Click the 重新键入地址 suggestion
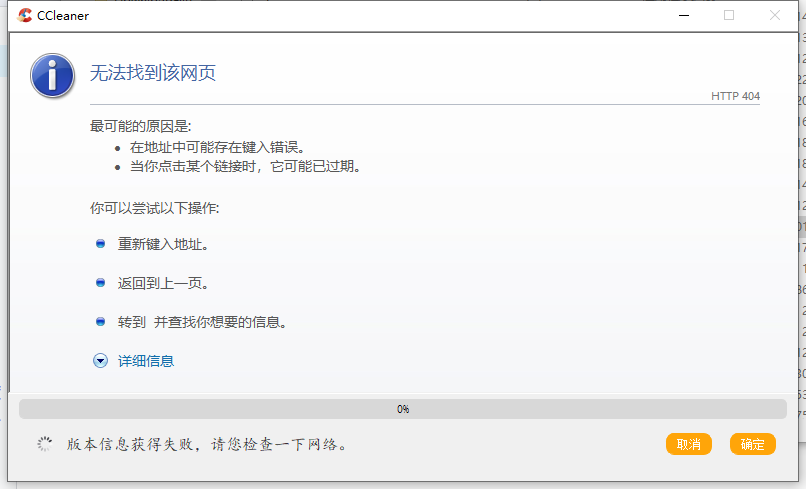Viewport: 806px width, 489px height. tap(163, 244)
